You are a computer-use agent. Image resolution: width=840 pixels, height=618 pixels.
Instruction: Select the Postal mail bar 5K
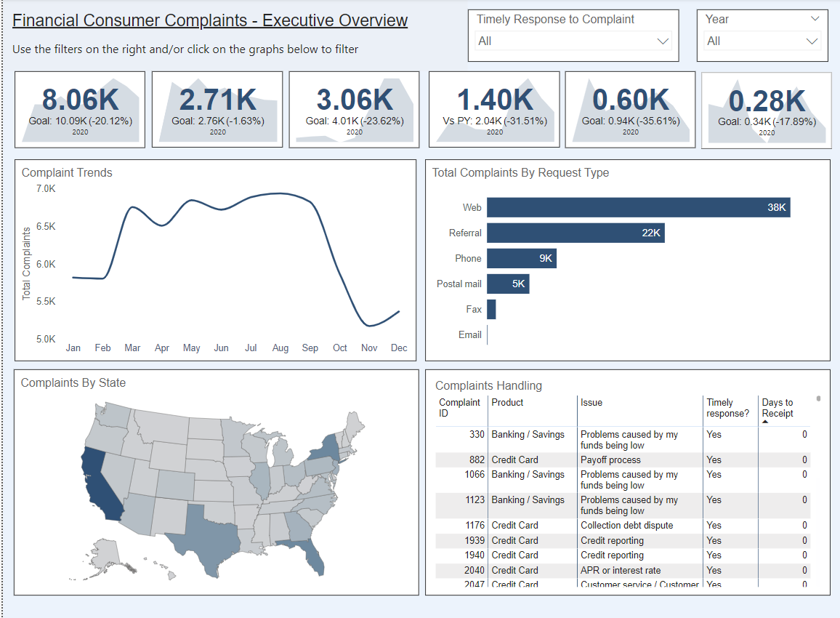click(x=508, y=284)
